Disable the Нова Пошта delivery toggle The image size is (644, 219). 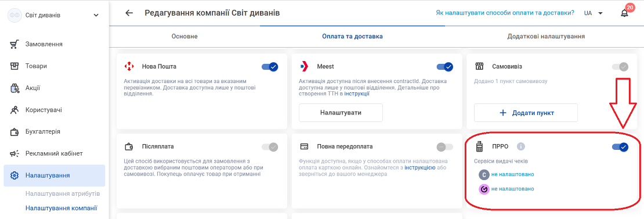[x=270, y=67]
